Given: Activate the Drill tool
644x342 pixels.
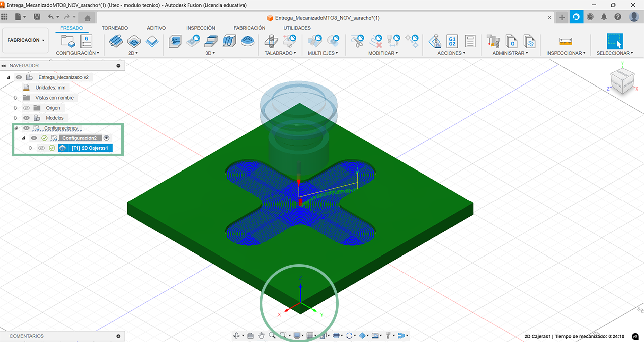Looking at the screenshot, I should [272, 41].
